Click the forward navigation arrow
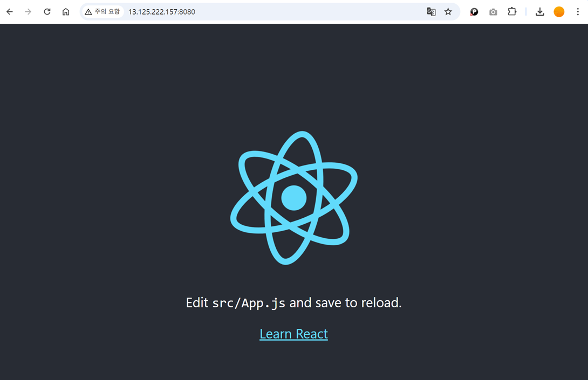 (28, 12)
